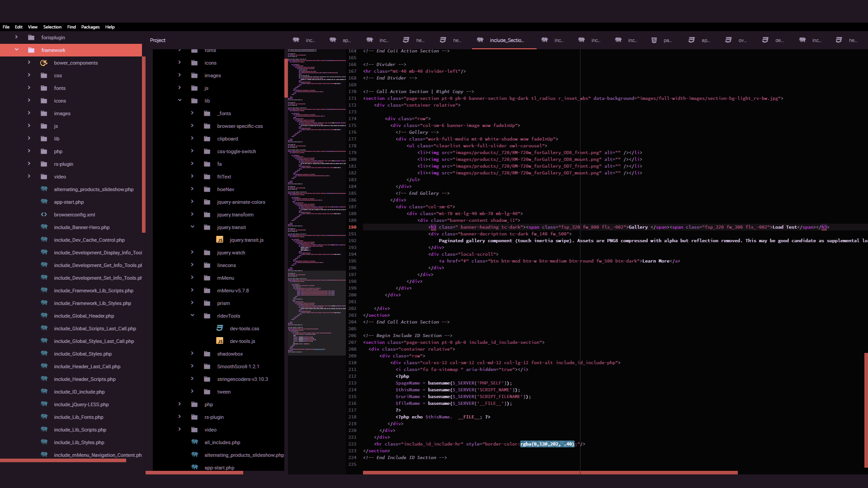Click PHP icon of include_ID_include.php
Image resolution: width=868 pixels, height=488 pixels.
[44, 392]
